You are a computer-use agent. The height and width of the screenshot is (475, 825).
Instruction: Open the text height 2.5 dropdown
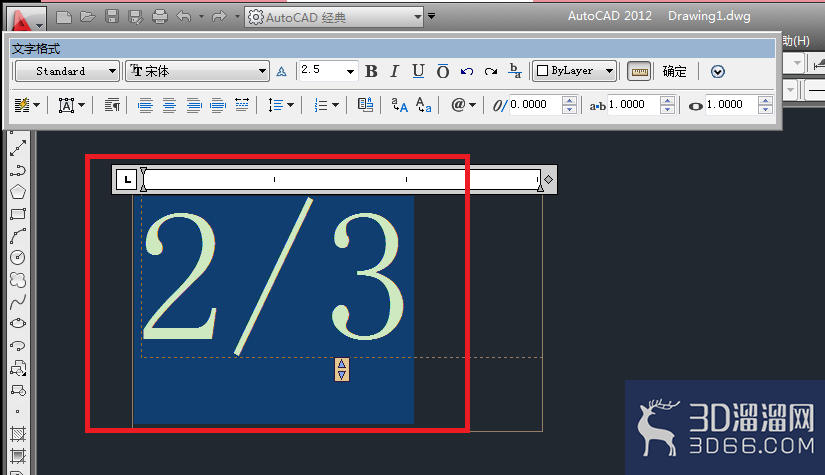click(x=328, y=70)
